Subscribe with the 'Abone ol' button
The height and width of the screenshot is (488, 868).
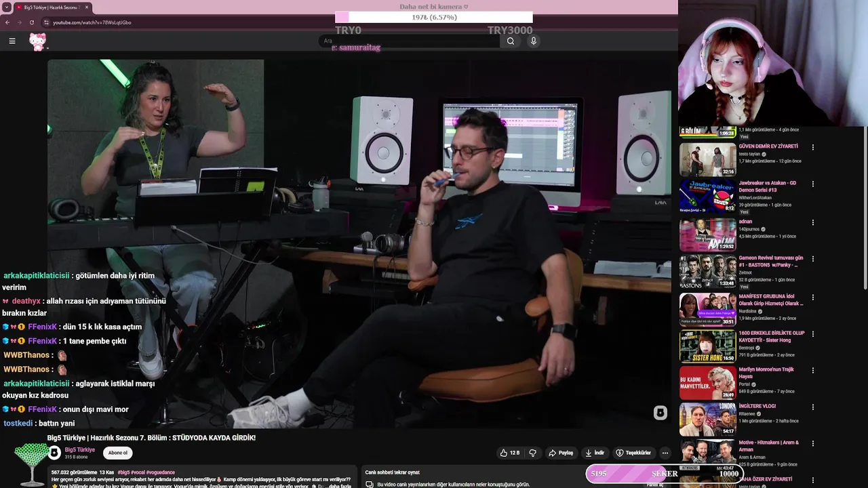point(118,453)
